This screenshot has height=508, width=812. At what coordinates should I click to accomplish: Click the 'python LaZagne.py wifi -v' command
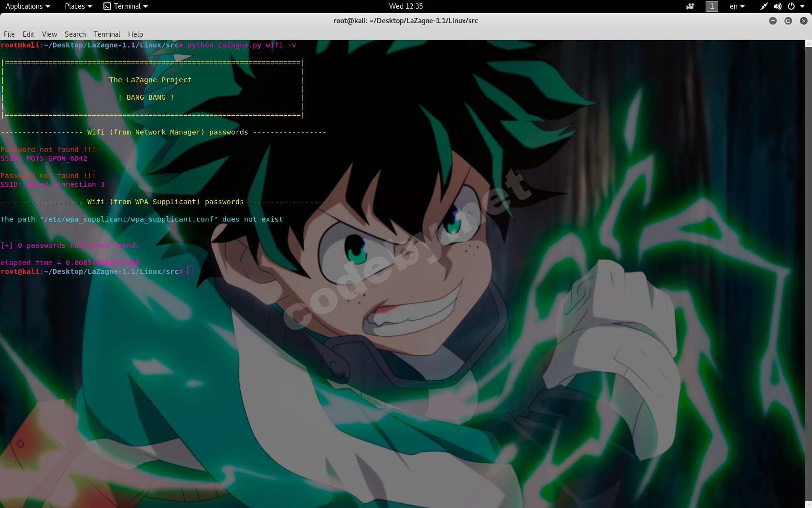(x=242, y=45)
